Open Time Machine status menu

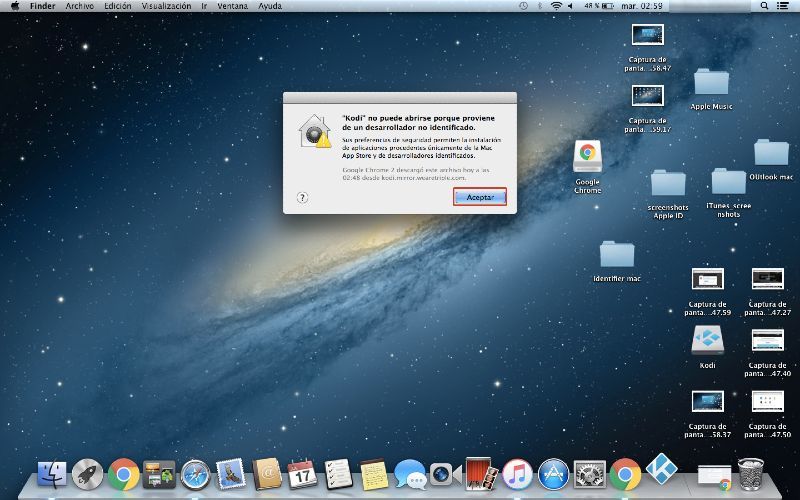click(x=523, y=6)
